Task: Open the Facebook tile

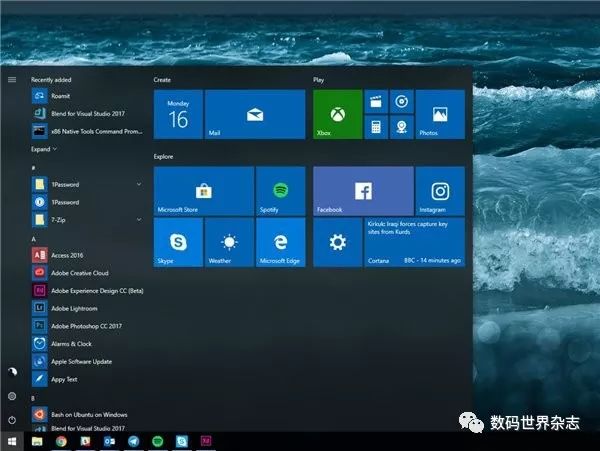Action: (x=363, y=190)
